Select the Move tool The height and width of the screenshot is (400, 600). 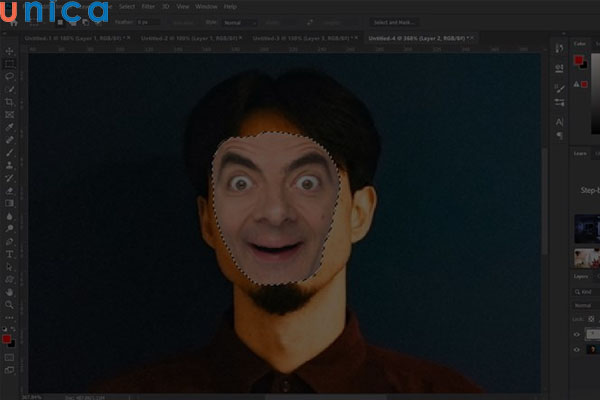tap(9, 50)
